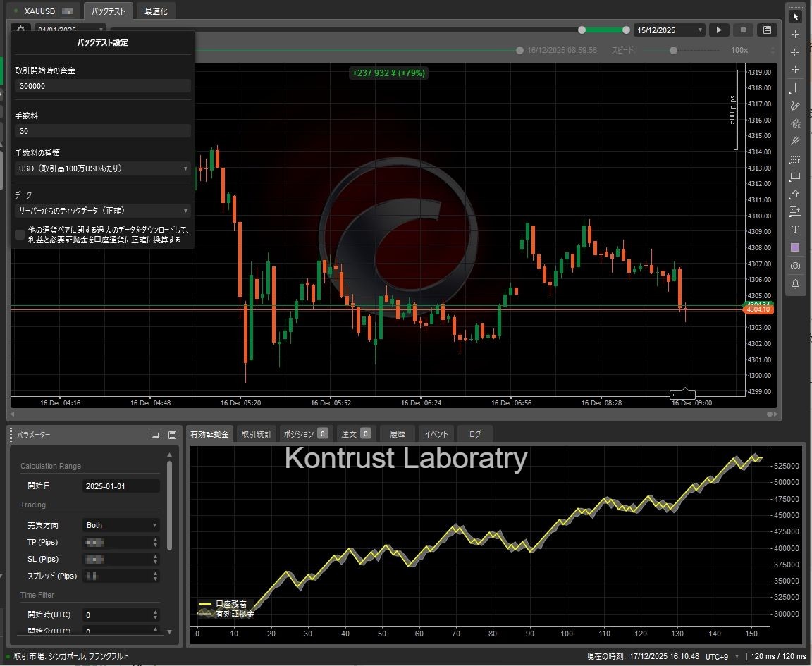This screenshot has height=666, width=812.
Task: Open the 手数料の種類 dropdown
Action: pos(103,168)
